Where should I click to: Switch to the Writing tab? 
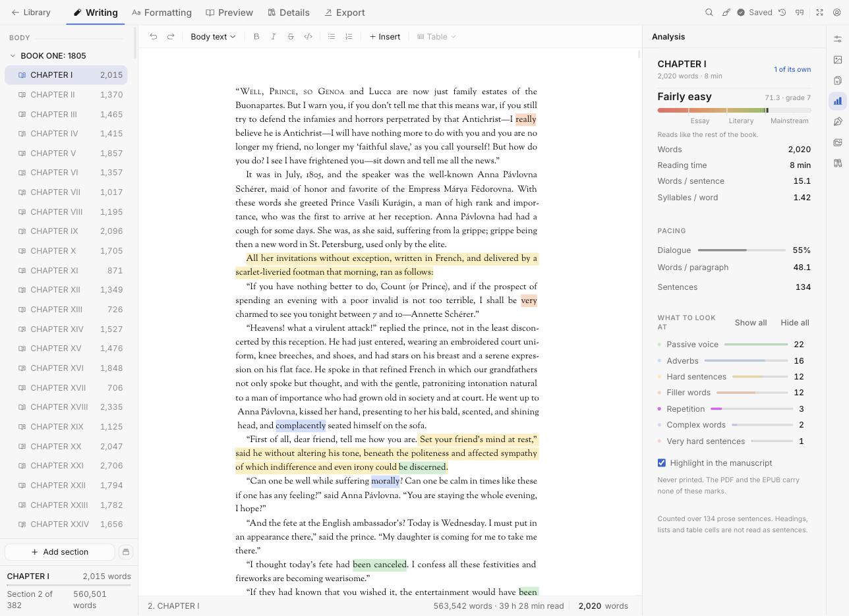click(96, 13)
